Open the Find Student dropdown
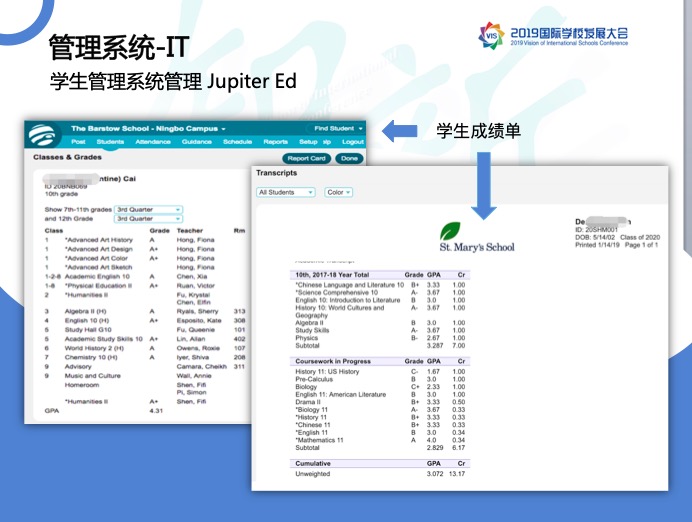Screen dimensions: 692x522 (x=338, y=128)
